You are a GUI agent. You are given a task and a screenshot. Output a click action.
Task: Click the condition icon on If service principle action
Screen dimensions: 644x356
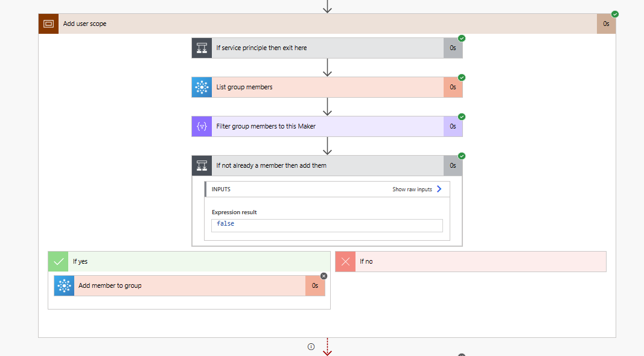pyautogui.click(x=201, y=48)
